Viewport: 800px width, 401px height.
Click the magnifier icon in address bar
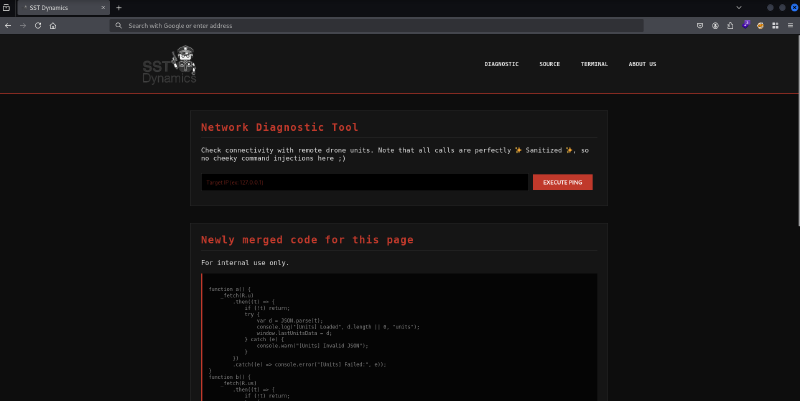click(118, 26)
